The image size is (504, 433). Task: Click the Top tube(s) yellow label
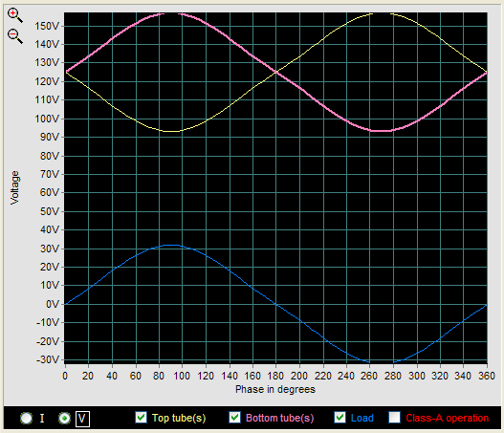click(x=179, y=418)
